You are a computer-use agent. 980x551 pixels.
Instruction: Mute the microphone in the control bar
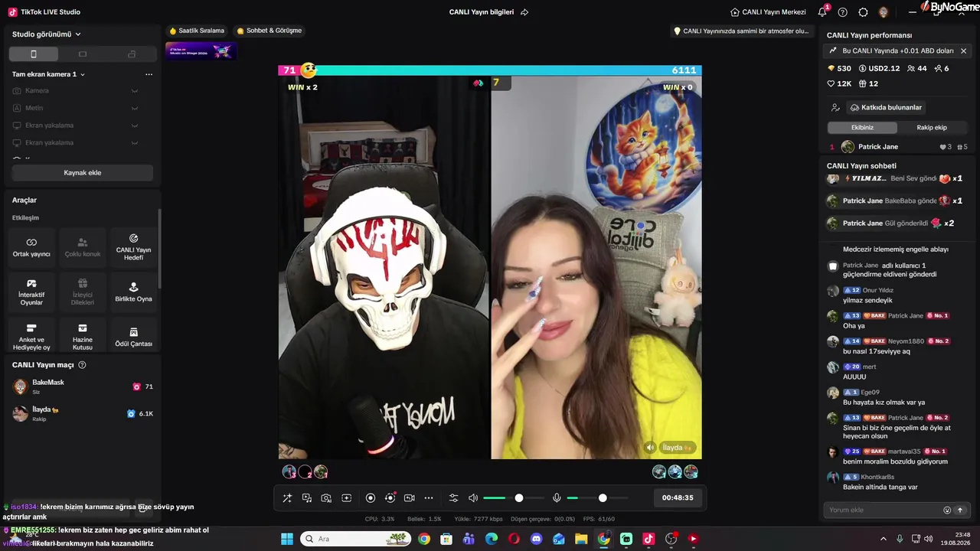[x=557, y=498]
